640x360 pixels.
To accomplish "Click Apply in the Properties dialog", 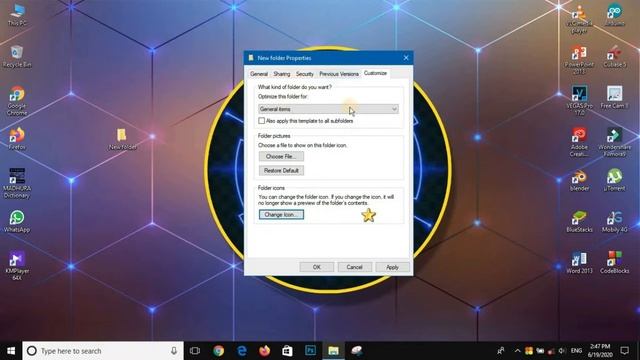I will point(392,267).
